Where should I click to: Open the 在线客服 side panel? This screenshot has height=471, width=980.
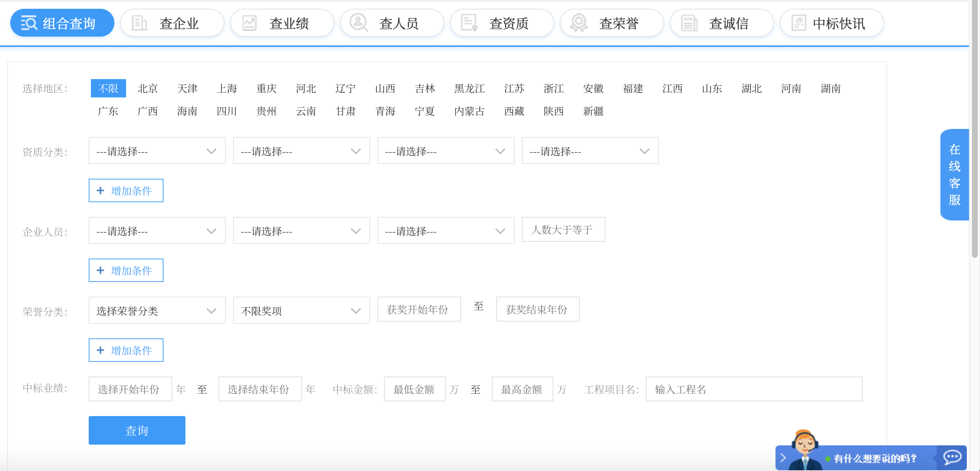[954, 175]
